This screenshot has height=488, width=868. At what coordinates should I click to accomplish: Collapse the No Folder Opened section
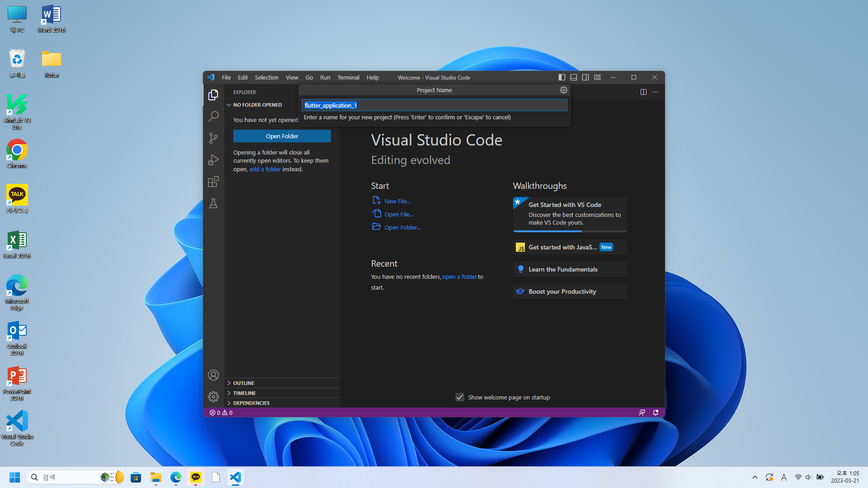pos(282,105)
